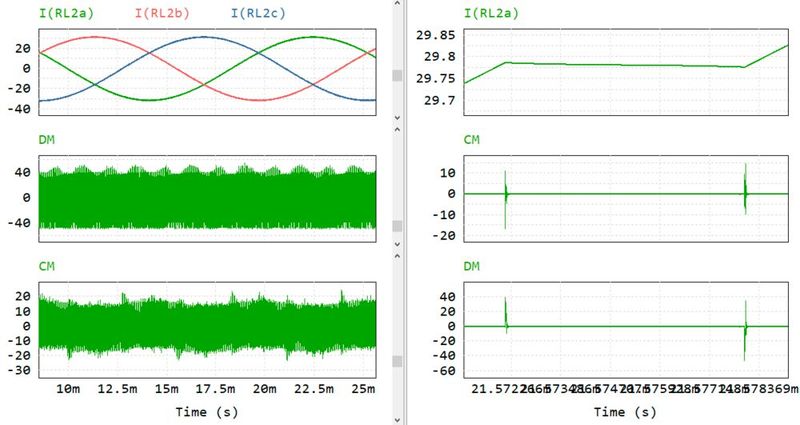Click the 22.5m time axis tick
Screen dimensions: 800x425
coord(314,389)
